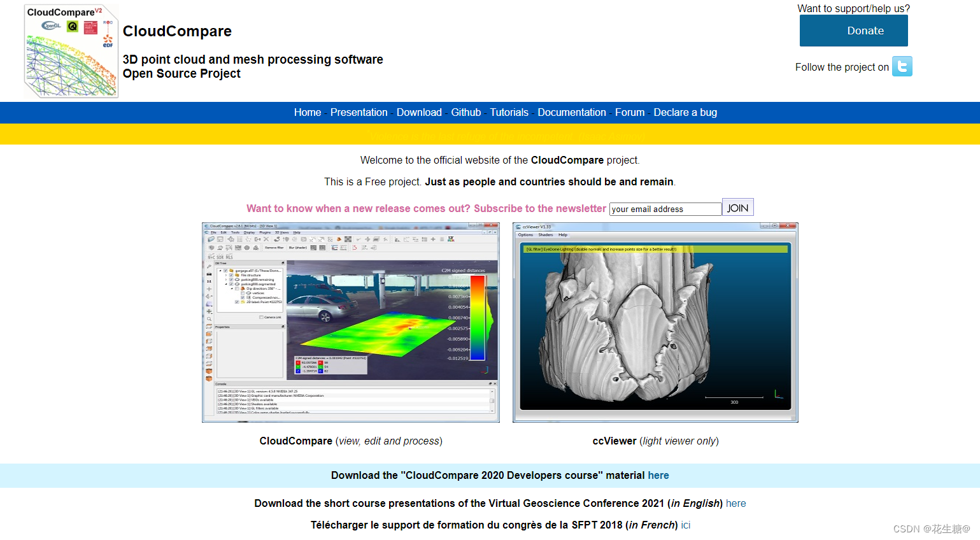Click 'ici' link for SFPT 2018 support
Screen dimensions: 980x540
[x=686, y=525]
